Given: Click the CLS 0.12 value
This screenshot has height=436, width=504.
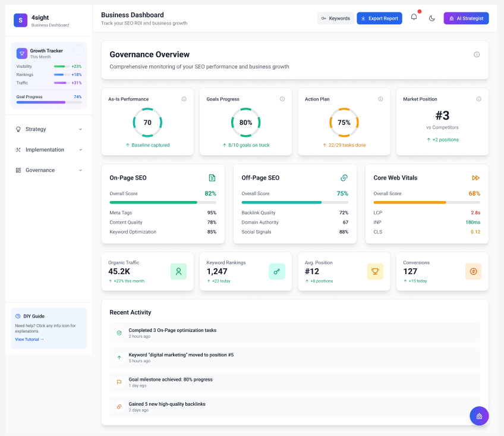Looking at the screenshot, I should tap(475, 231).
